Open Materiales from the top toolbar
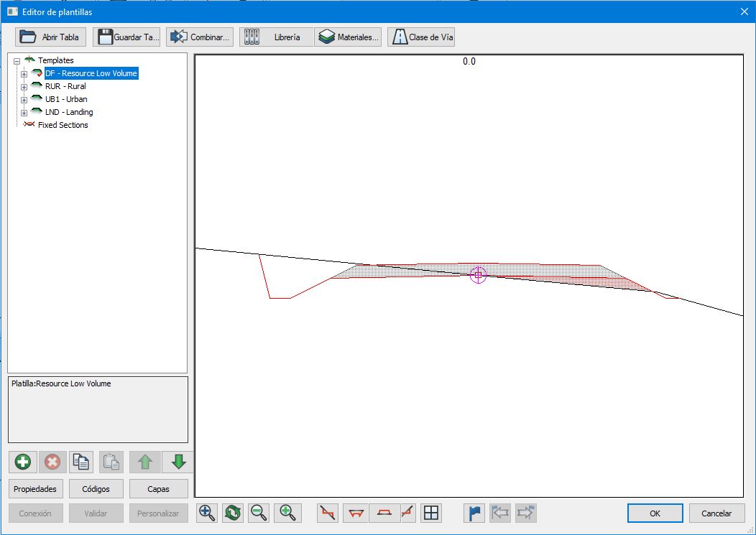756x535 pixels. coord(349,37)
